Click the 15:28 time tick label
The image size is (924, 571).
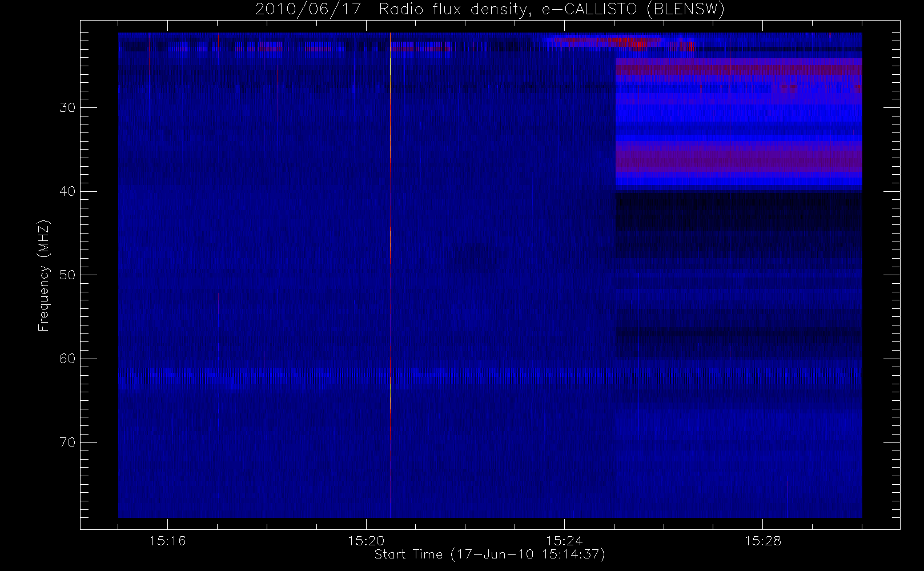[762, 541]
